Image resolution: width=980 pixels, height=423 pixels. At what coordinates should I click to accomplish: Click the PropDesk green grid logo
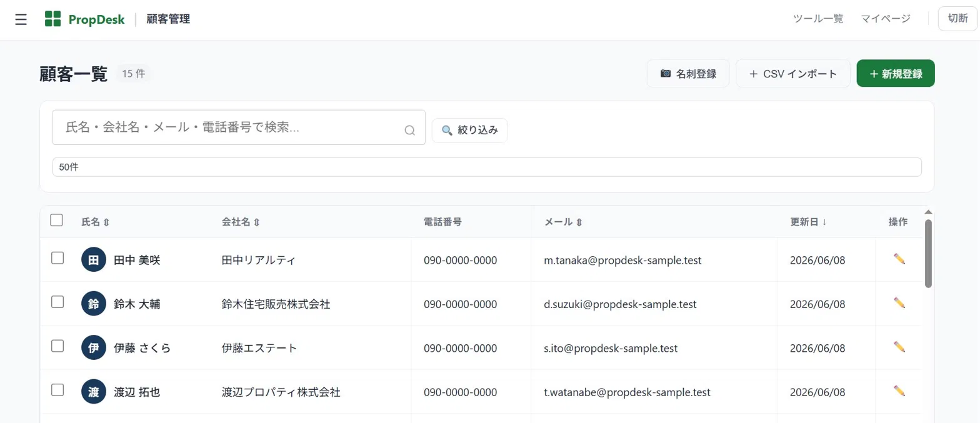click(x=53, y=19)
